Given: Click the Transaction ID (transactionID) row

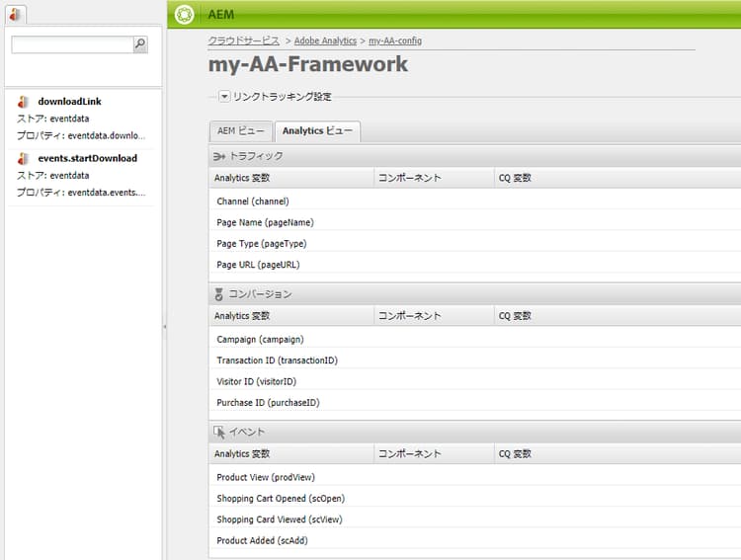Looking at the screenshot, I should 475,360.
